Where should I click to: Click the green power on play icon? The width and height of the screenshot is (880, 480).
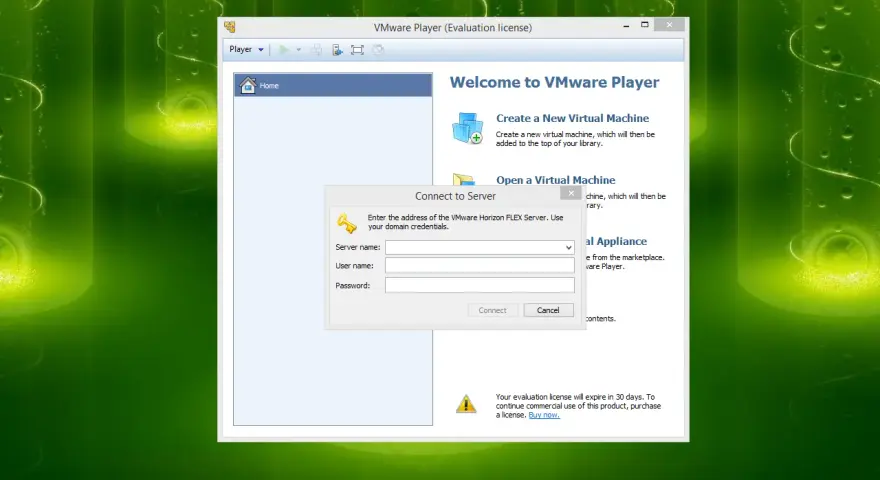point(284,49)
